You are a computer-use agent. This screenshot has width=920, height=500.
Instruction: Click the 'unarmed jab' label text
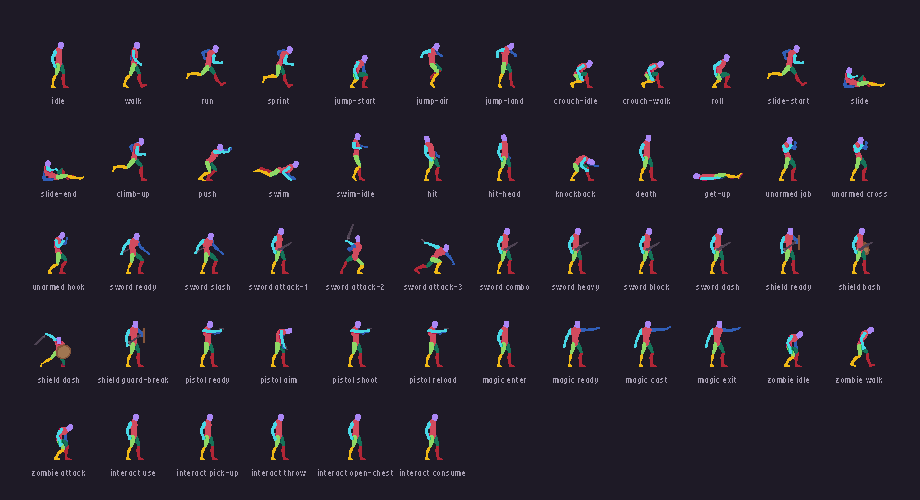pos(789,194)
